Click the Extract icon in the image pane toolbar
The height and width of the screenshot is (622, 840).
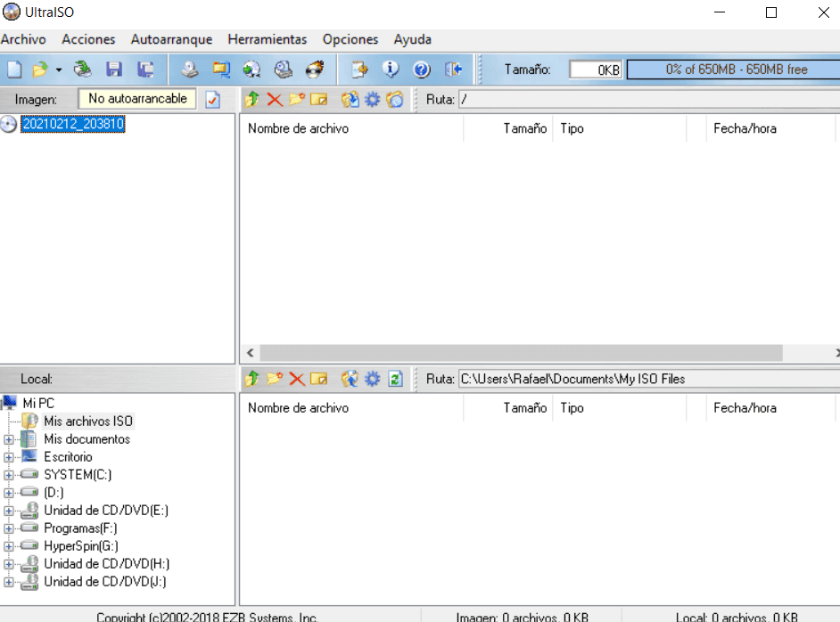pyautogui.click(x=350, y=99)
